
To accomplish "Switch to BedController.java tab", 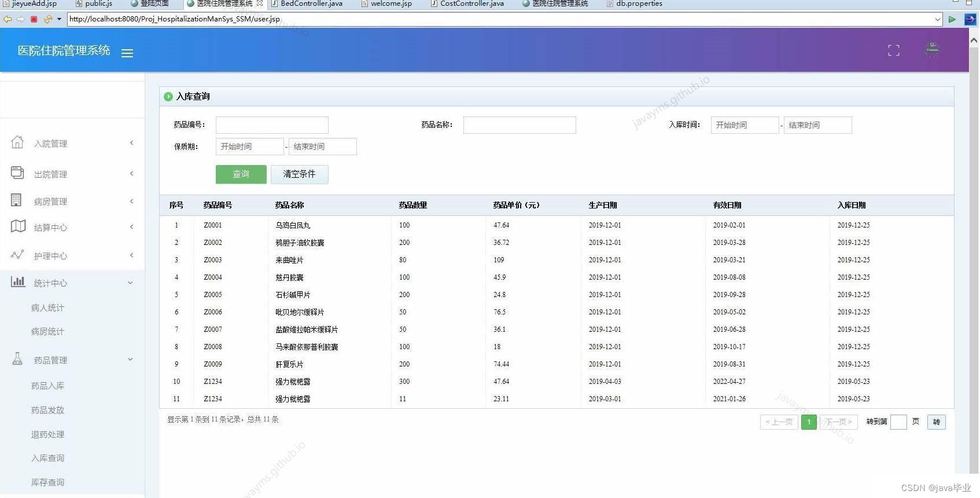I will pos(307,3).
